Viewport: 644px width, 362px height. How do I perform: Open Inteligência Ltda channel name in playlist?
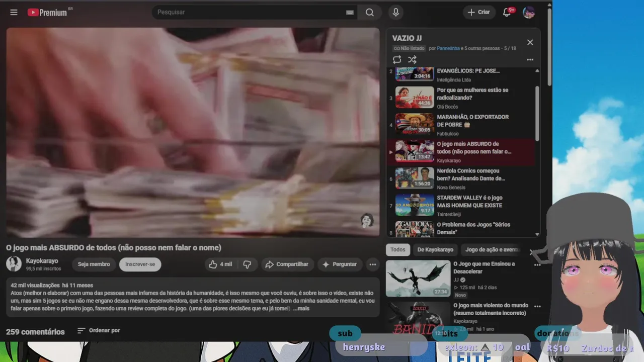(454, 80)
